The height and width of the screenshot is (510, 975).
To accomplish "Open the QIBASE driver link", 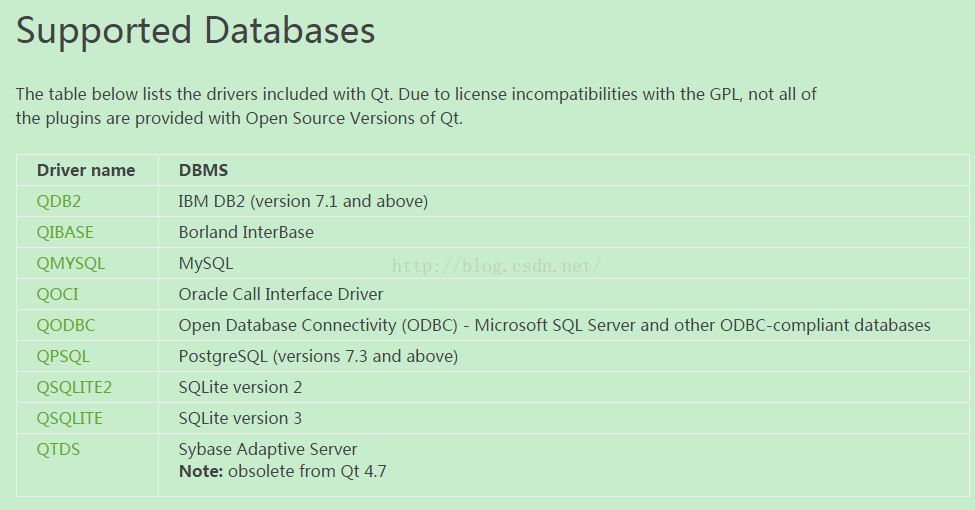I will (x=65, y=232).
